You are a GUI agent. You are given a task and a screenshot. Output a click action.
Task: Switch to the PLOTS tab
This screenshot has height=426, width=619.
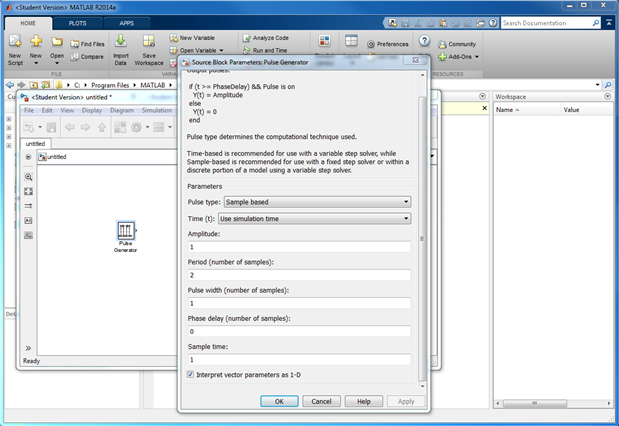(x=77, y=23)
